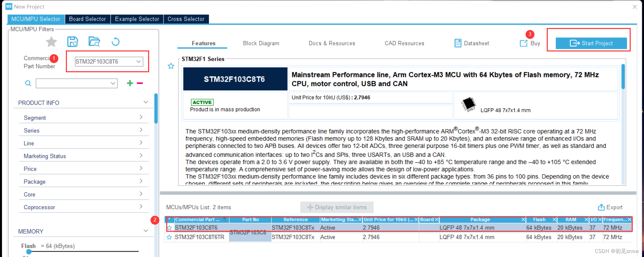Save the current search with the floppy icon
644x257 pixels.
point(72,42)
